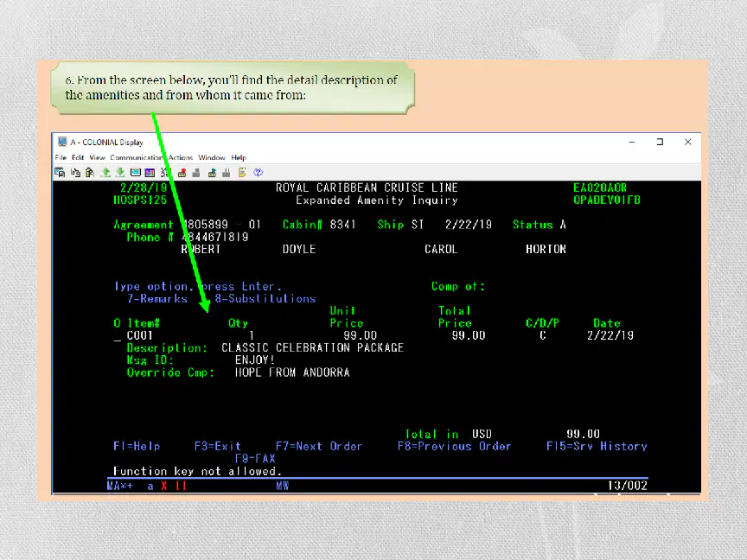
Task: Start macro recording with the red dot icon
Action: pos(182,172)
